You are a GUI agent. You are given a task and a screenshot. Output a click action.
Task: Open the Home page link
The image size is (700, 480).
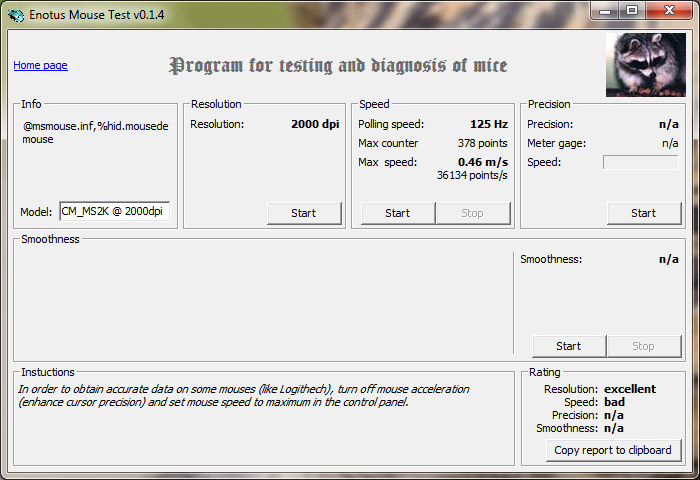(x=40, y=65)
